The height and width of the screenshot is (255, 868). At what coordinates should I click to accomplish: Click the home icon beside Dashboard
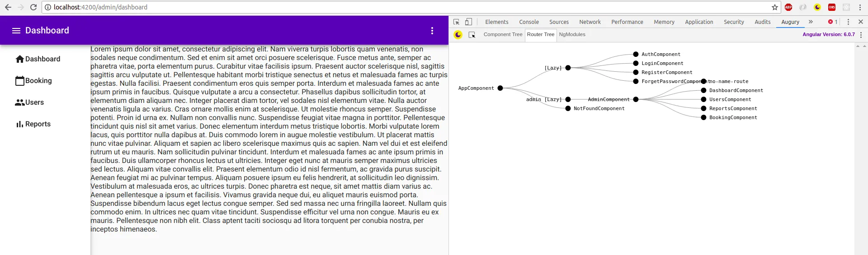point(20,59)
